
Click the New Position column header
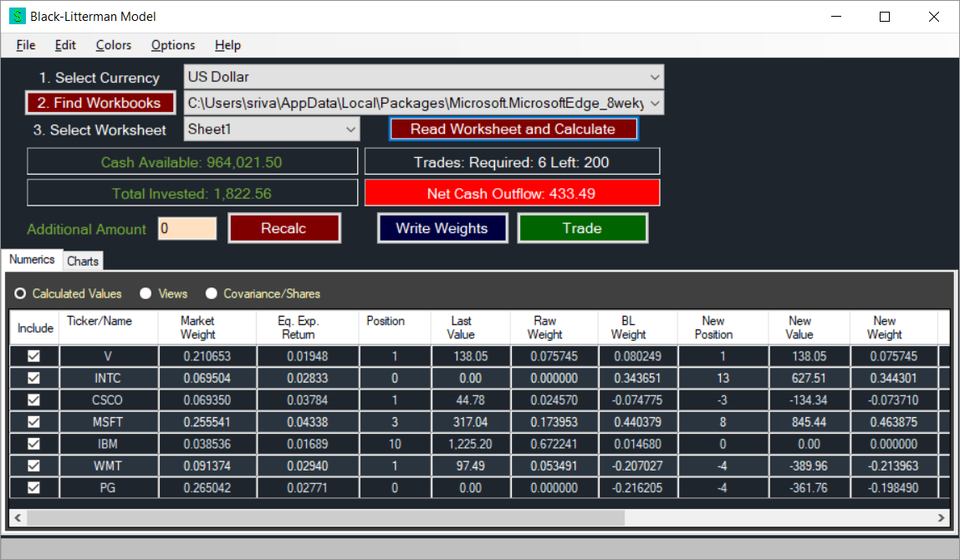coord(723,328)
